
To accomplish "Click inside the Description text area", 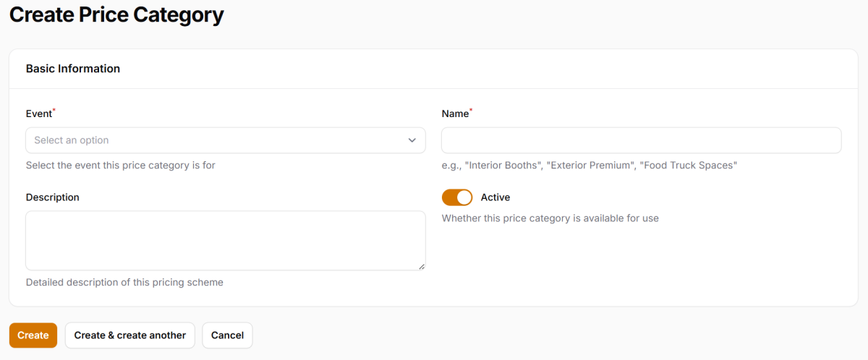I will 225,240.
